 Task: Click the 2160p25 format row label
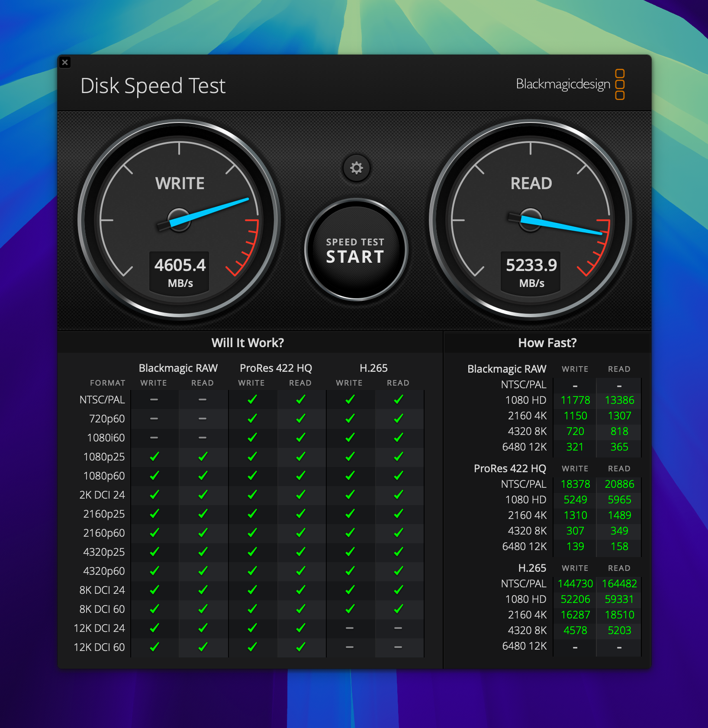pyautogui.click(x=104, y=514)
